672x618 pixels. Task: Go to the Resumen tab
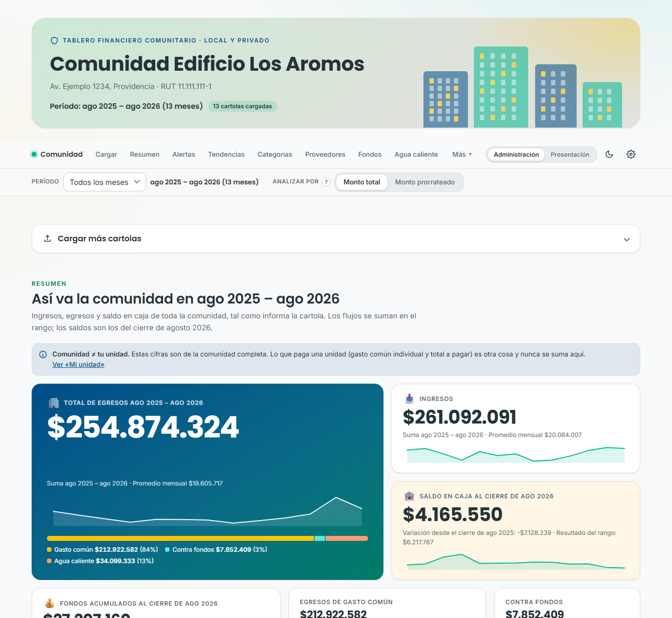[x=145, y=154]
